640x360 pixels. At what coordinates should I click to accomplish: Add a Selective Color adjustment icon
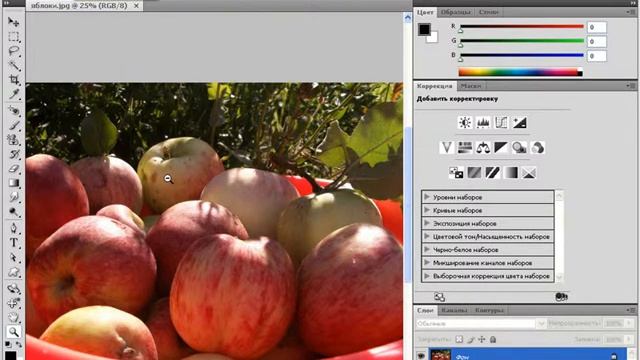pyautogui.click(x=529, y=173)
